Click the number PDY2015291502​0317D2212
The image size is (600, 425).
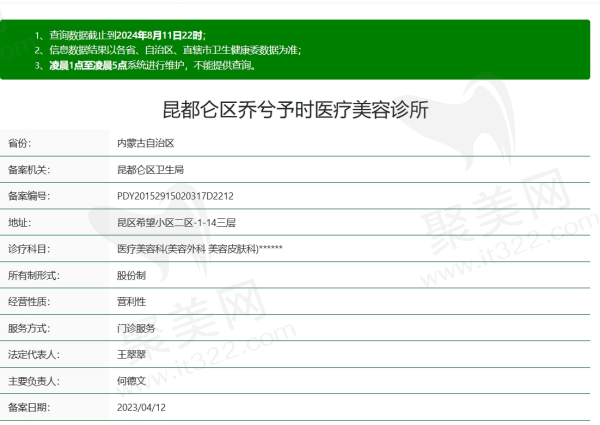pyautogui.click(x=175, y=196)
